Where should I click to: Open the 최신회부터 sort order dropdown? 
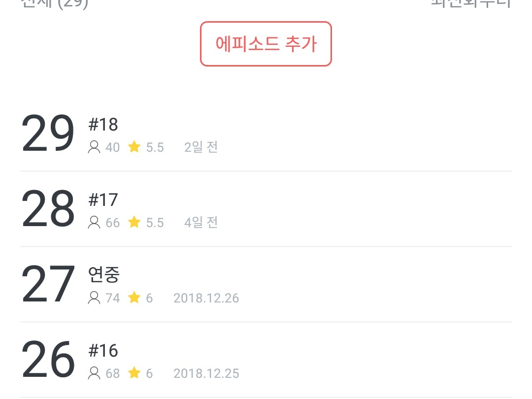pos(470,3)
